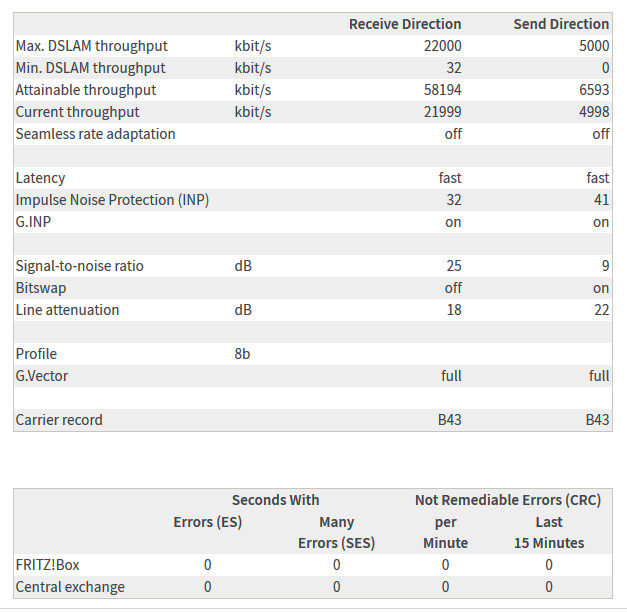Screen dimensions: 627x612
Task: Select the "Bitswap" row label
Action: pos(41,288)
